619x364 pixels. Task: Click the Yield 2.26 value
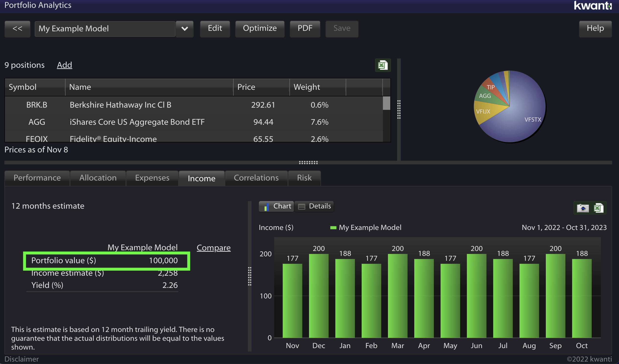tap(170, 285)
